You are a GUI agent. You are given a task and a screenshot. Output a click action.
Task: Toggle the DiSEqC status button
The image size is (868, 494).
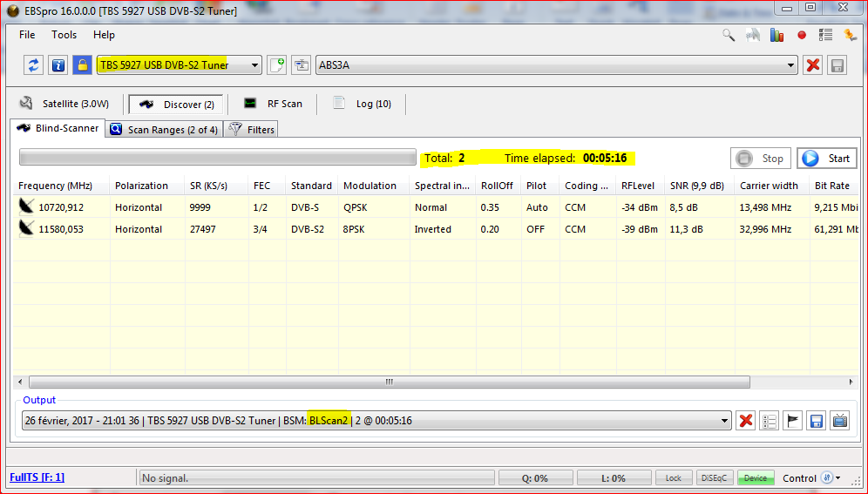pyautogui.click(x=715, y=478)
